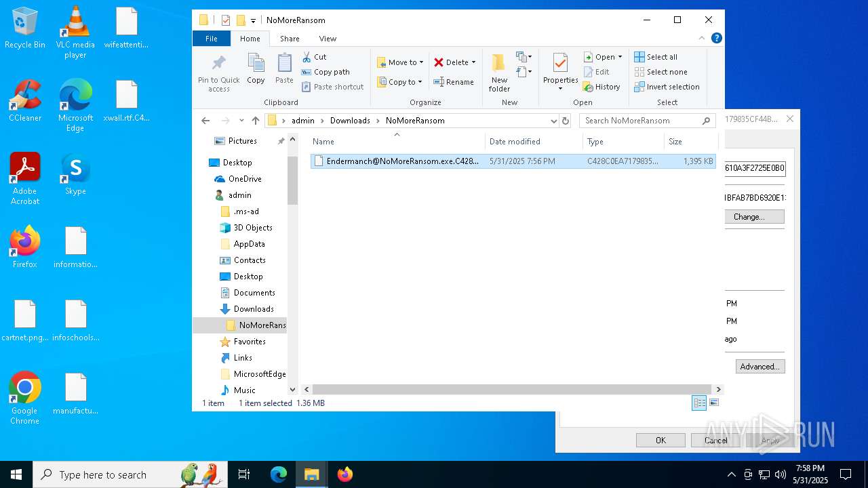Viewport: 868px width, 488px height.
Task: Select Documents in navigation tree
Action: click(248, 293)
